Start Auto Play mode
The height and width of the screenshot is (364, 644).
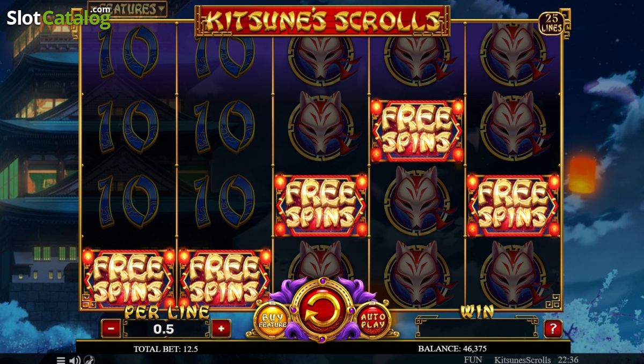372,321
